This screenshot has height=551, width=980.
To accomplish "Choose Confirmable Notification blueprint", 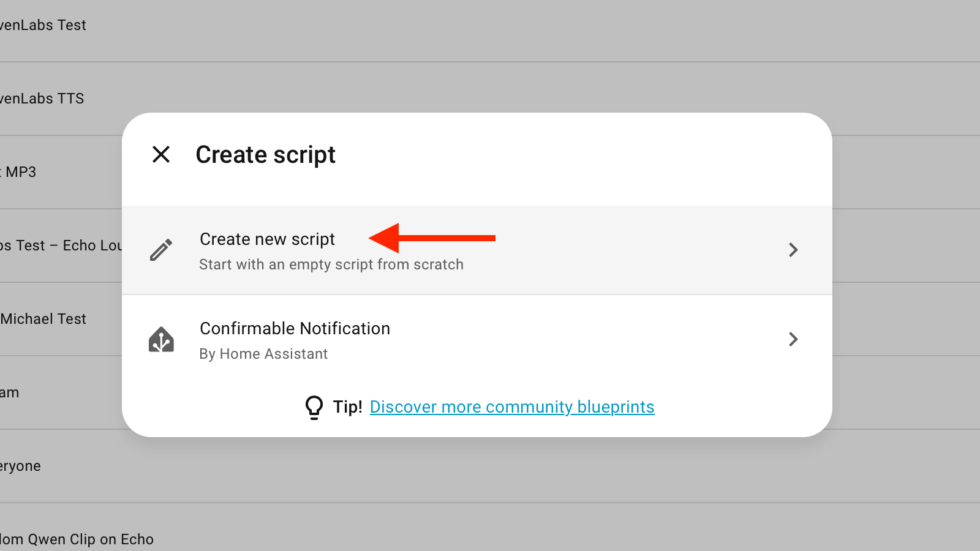I will click(477, 339).
